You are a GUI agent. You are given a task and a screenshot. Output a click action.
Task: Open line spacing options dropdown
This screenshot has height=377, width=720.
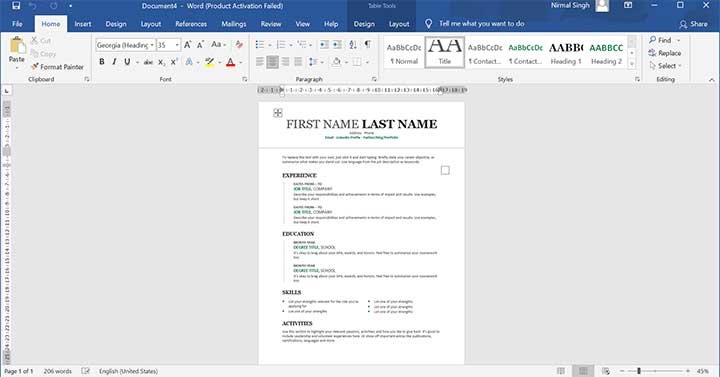tap(315, 62)
